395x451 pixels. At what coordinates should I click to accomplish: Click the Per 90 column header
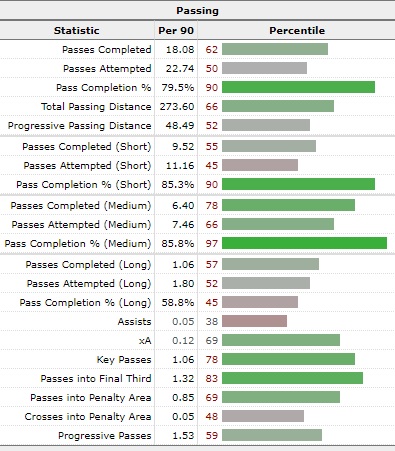click(176, 31)
